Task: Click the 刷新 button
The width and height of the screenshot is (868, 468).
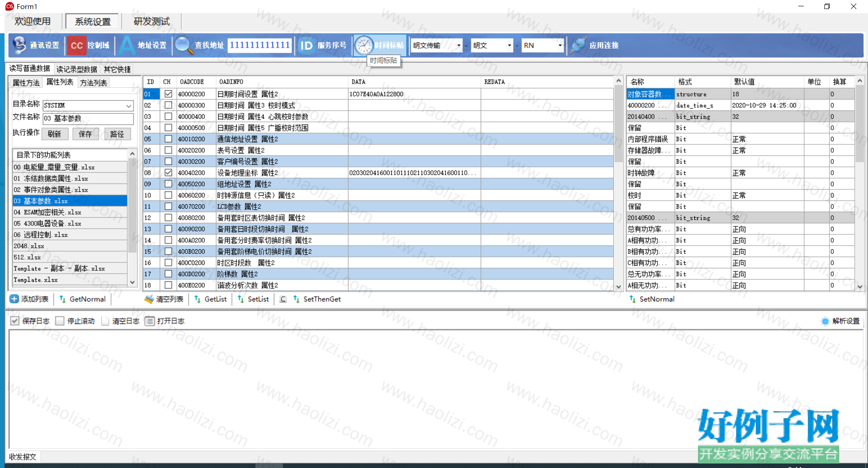Action: pos(54,134)
